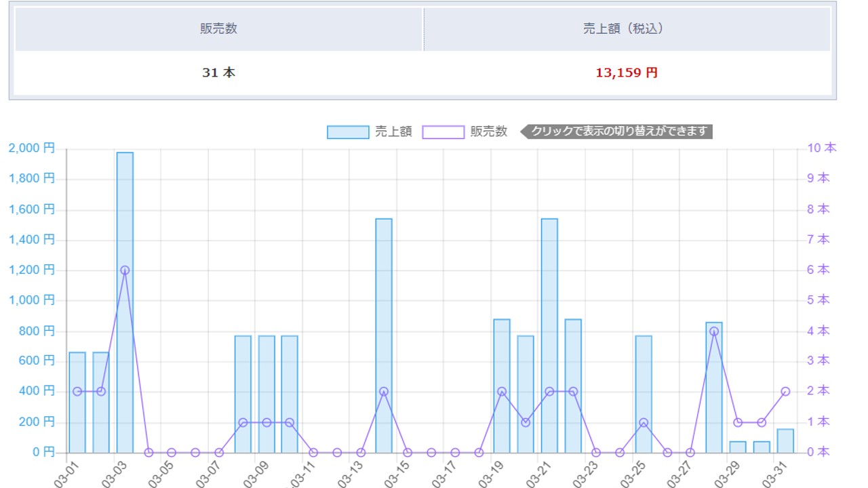This screenshot has height=488, width=868.
Task: Click the 1本 line point on 03-25
Action: point(644,422)
